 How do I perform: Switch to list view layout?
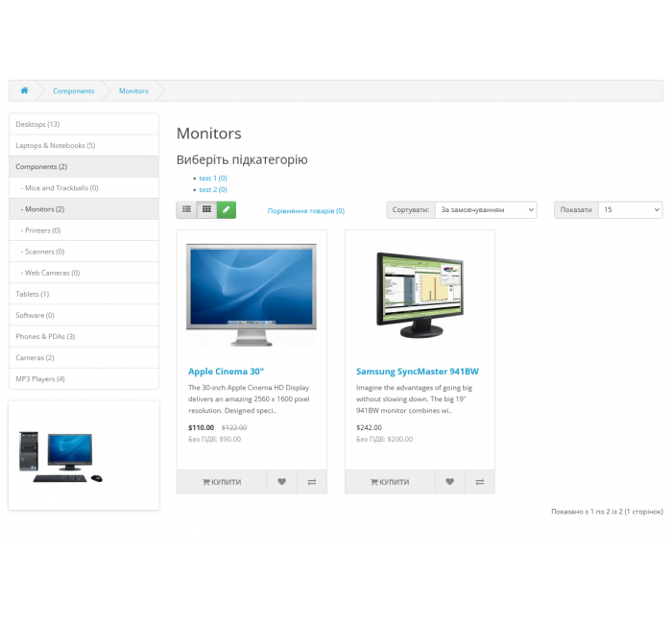pyautogui.click(x=186, y=209)
